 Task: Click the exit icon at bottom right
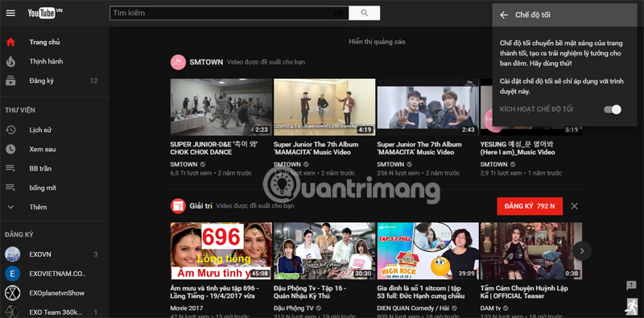click(x=631, y=306)
